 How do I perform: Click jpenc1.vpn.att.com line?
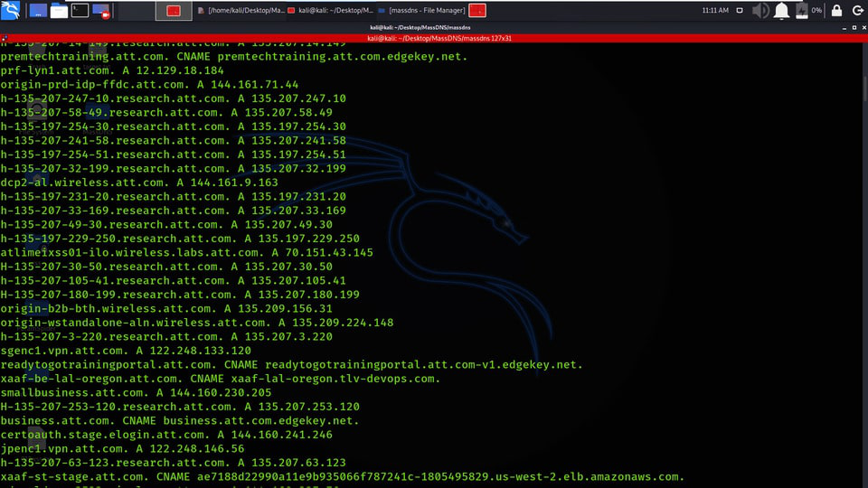122,449
